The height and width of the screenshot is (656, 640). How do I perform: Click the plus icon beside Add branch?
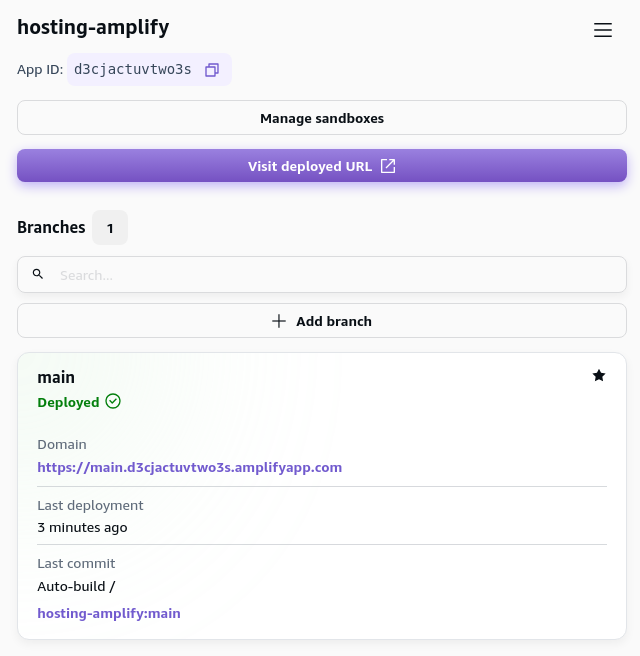tap(279, 321)
